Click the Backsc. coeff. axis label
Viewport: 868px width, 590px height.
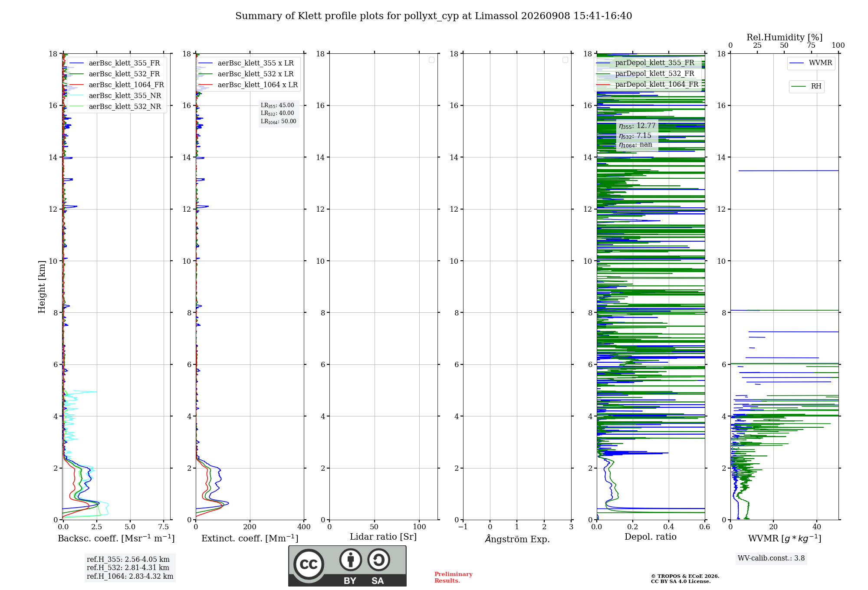(116, 538)
